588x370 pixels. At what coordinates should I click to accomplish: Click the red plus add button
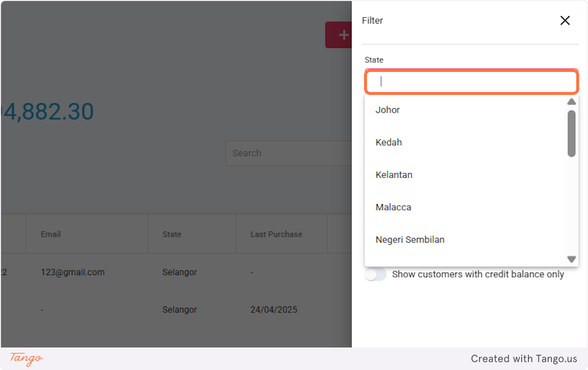coord(339,35)
